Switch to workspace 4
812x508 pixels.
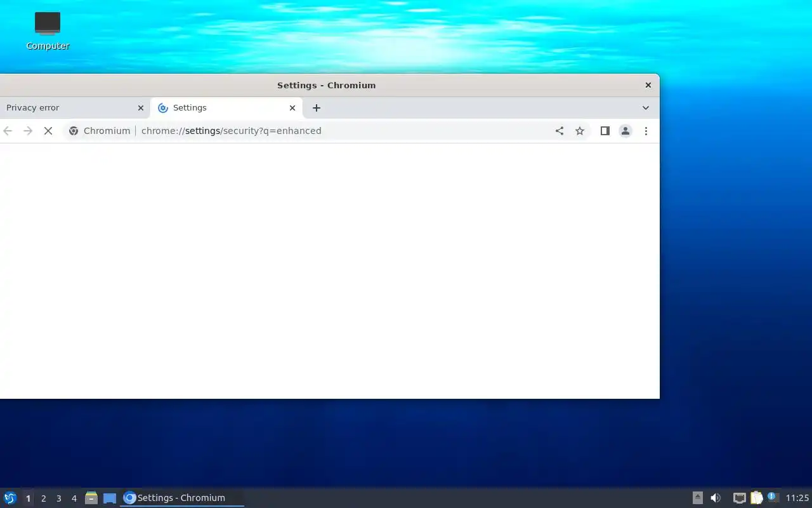[74, 498]
